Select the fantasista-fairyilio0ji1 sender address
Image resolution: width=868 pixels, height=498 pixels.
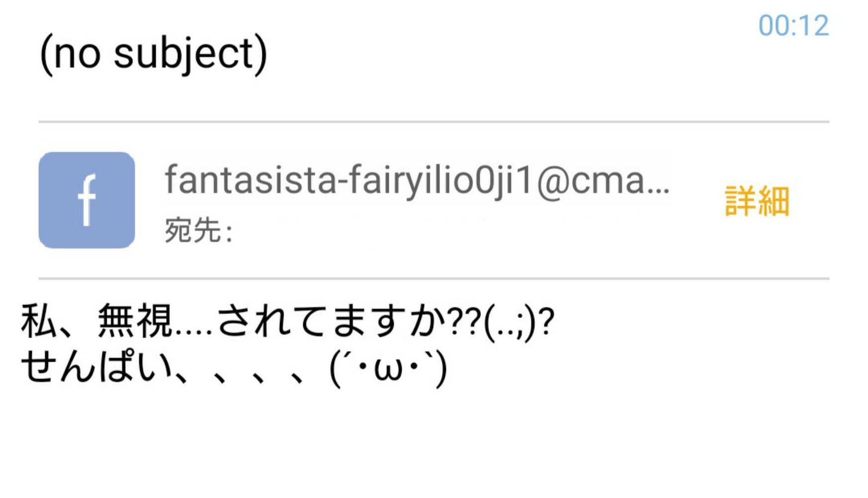(417, 180)
